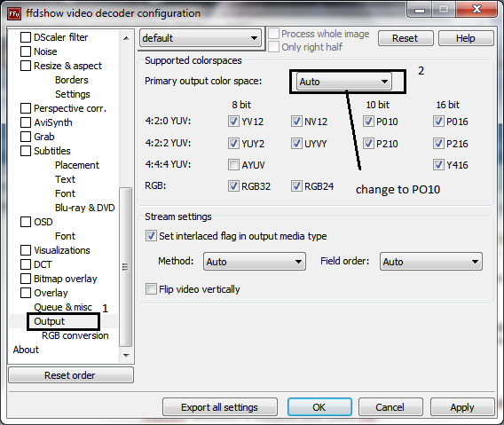Image resolution: width=504 pixels, height=425 pixels.
Task: Enable the Subtitles checkbox
Action: pos(26,151)
